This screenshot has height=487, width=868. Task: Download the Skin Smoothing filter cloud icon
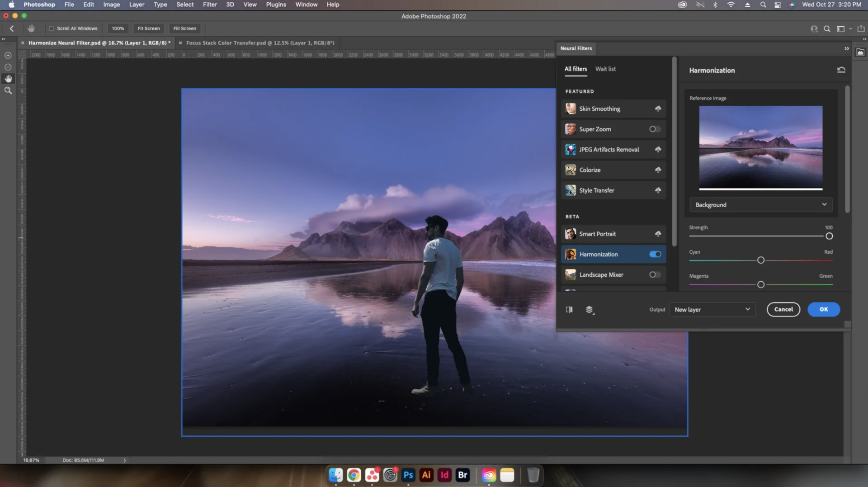tap(658, 109)
